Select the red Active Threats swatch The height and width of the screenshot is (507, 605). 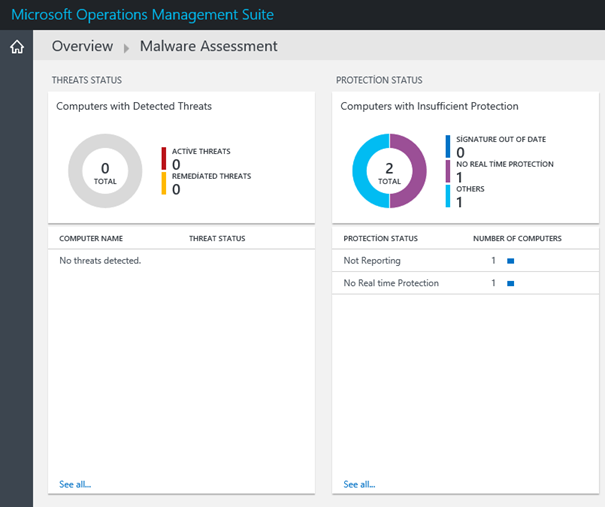[x=164, y=158]
